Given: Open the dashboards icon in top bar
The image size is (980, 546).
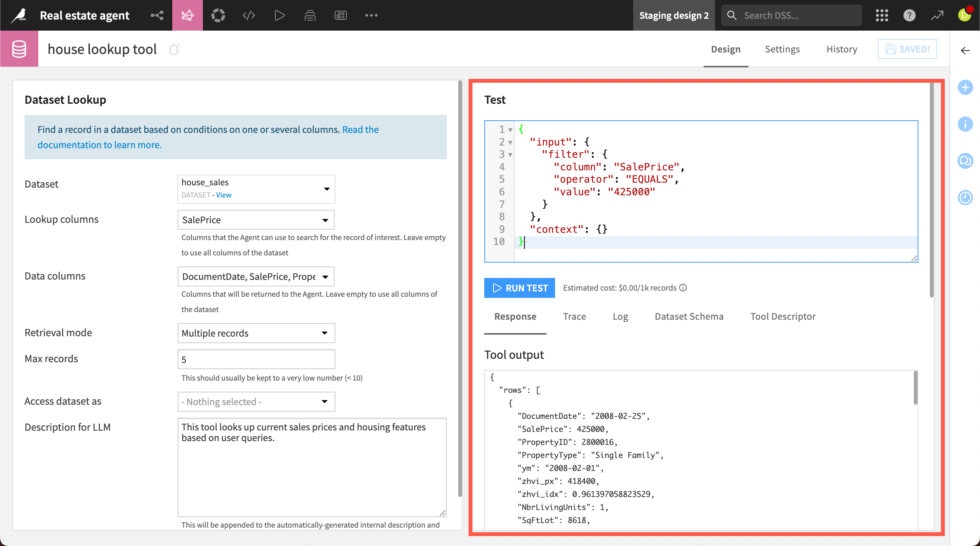Looking at the screenshot, I should (341, 15).
